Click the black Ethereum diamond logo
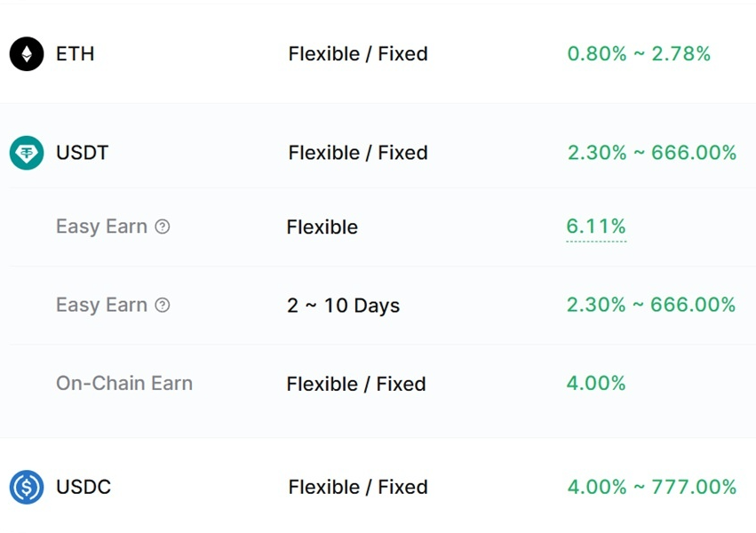Image resolution: width=756 pixels, height=533 pixels. click(26, 54)
